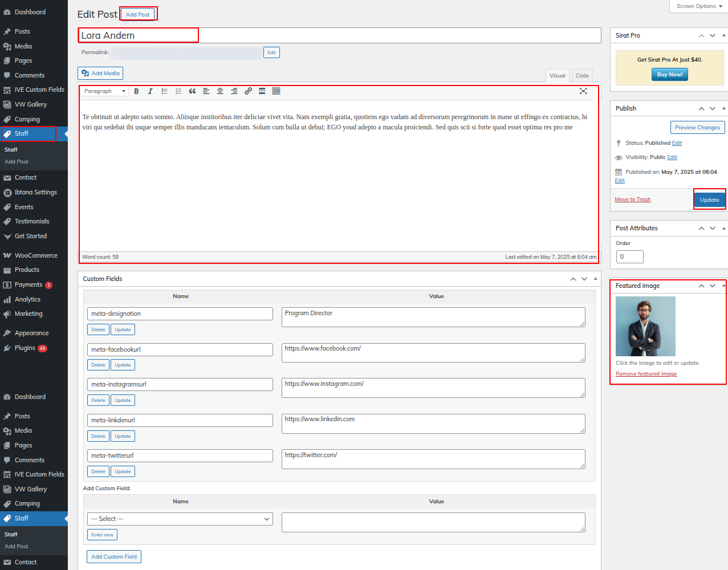Click the insert link icon
The width and height of the screenshot is (728, 570).
[248, 91]
